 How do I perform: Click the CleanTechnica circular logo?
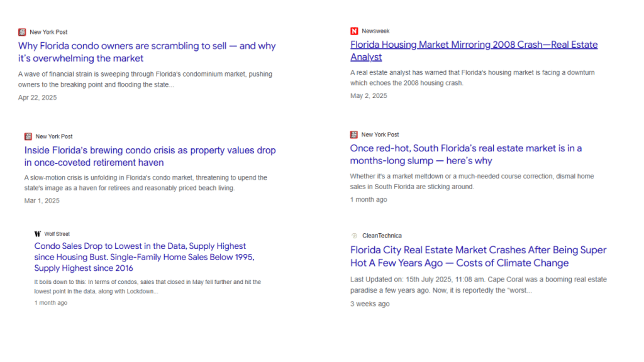coord(353,235)
